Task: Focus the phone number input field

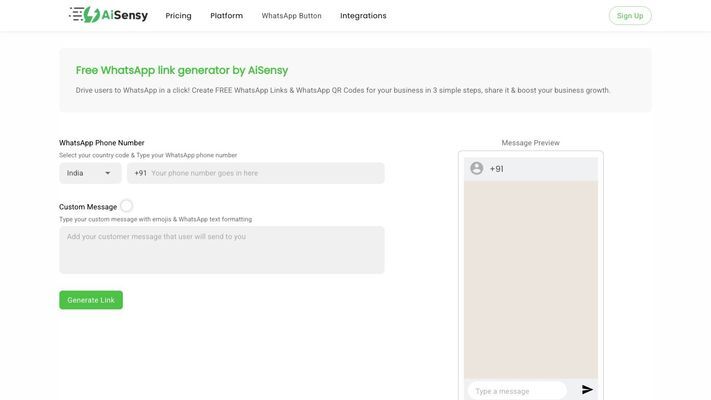Action: [x=256, y=173]
